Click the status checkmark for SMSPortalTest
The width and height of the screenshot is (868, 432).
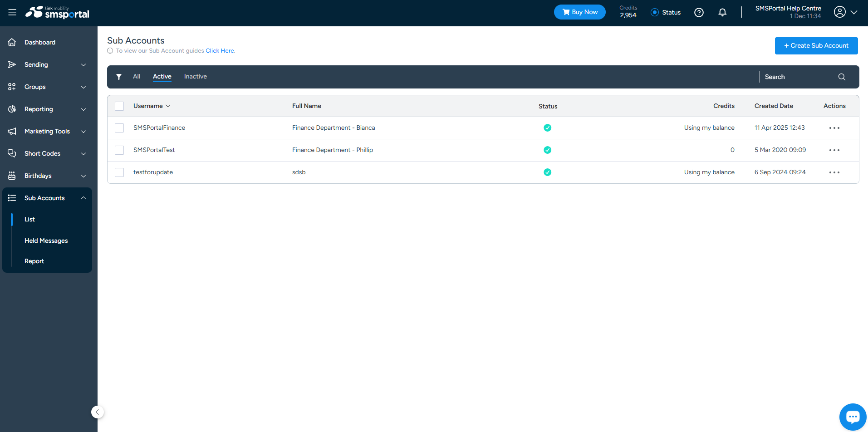point(548,150)
